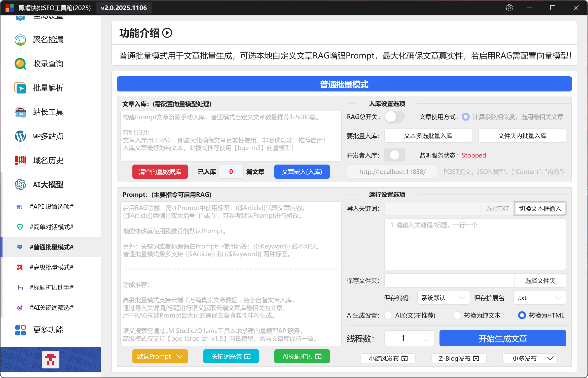The height and width of the screenshot is (378, 588).
Task: Click the AI大模型 OpenAI logo icon
Action: tap(20, 184)
